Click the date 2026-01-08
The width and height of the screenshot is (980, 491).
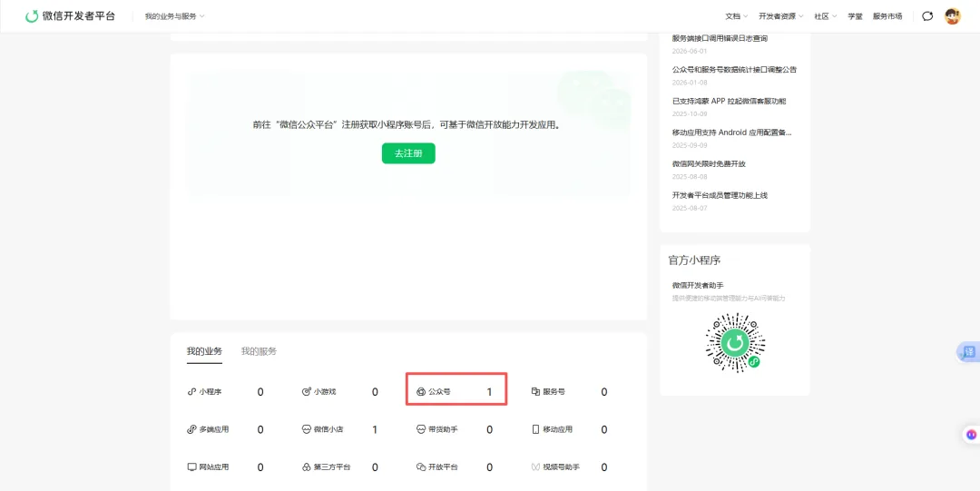[690, 83]
